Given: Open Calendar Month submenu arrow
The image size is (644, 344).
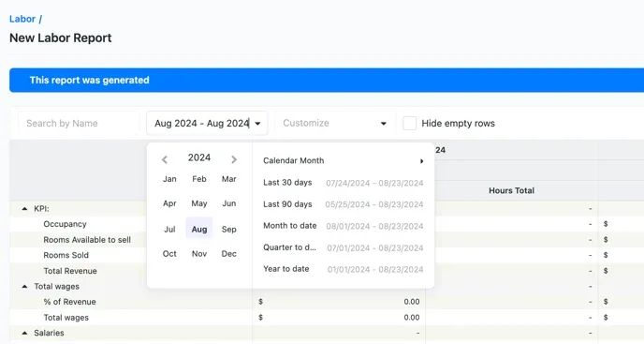Looking at the screenshot, I should coord(421,161).
